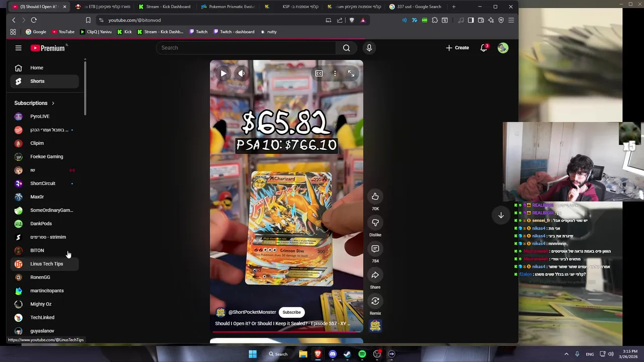Open Spotify from the taskbar
Viewport: 644px width, 362px height.
tap(362, 354)
